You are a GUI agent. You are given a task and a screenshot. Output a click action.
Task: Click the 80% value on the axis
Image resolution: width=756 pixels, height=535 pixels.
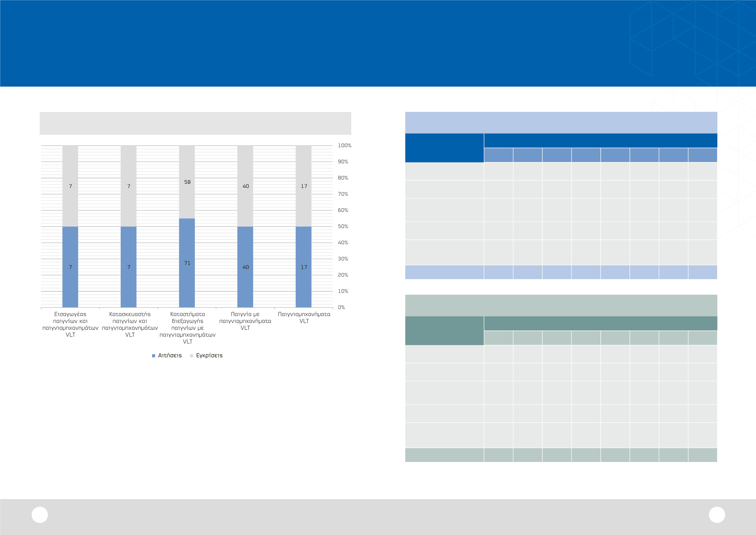[343, 178]
